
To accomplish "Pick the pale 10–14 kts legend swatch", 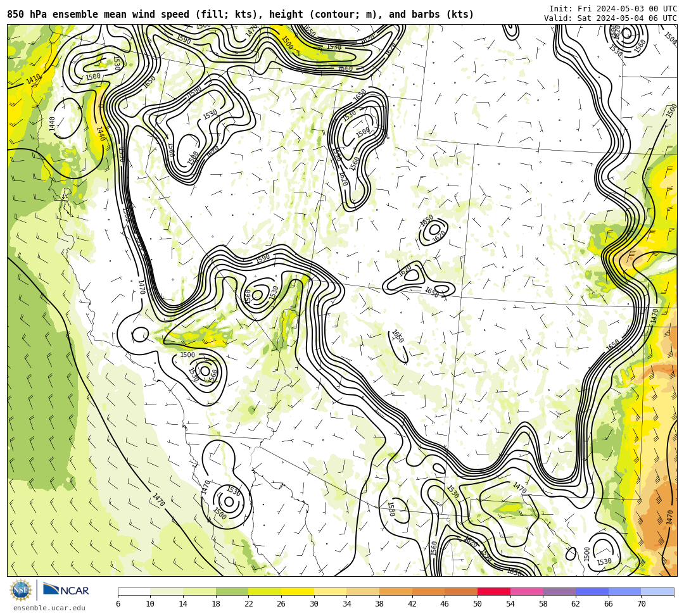I will coord(167,591).
